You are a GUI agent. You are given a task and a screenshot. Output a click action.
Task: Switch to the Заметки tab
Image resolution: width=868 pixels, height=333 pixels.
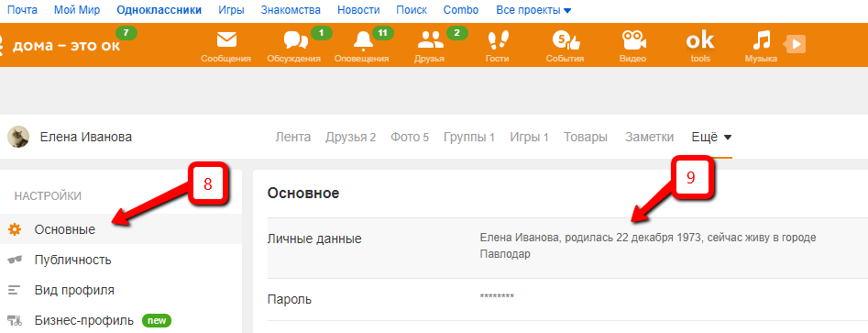pyautogui.click(x=649, y=138)
